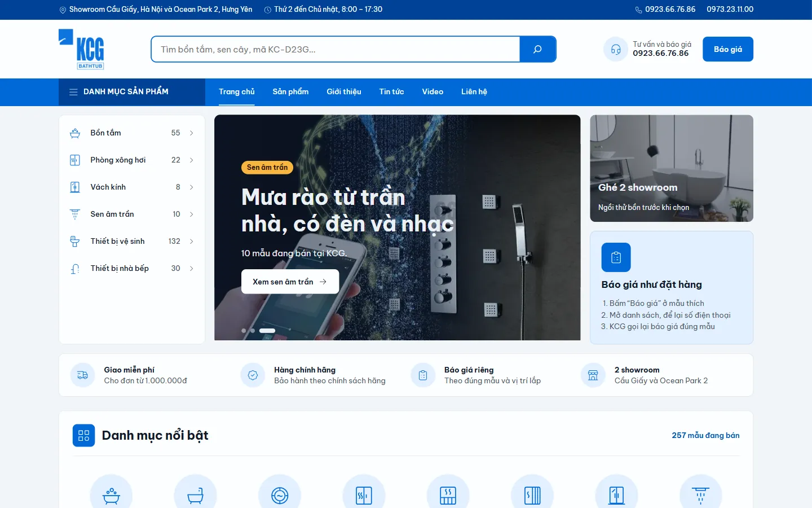The width and height of the screenshot is (812, 508).
Task: Open the hamburger product category menu icon
Action: 73,92
